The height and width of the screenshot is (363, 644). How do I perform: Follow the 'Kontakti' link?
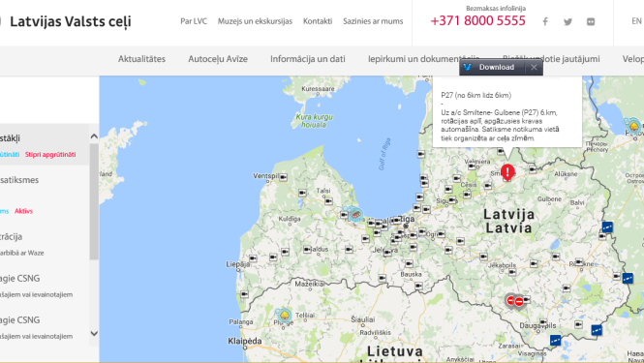pos(318,21)
